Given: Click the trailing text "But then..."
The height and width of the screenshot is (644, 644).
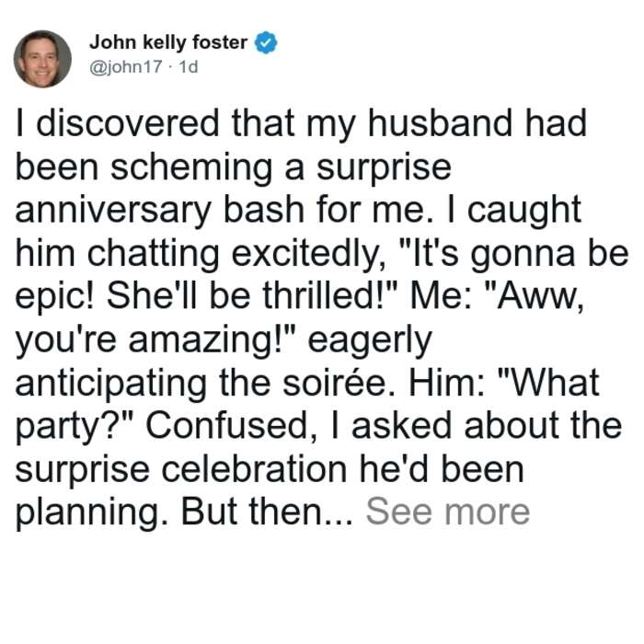Looking at the screenshot, I should tap(267, 512).
